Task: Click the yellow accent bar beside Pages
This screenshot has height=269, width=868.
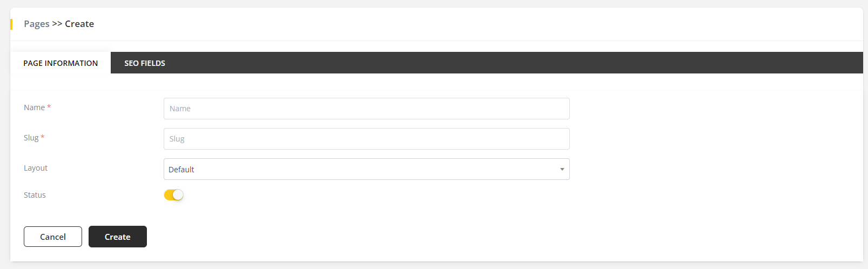Action: pos(11,24)
